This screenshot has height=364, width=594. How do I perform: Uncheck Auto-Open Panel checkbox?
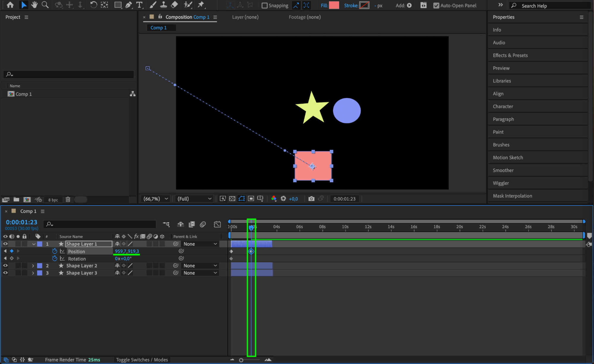point(436,5)
